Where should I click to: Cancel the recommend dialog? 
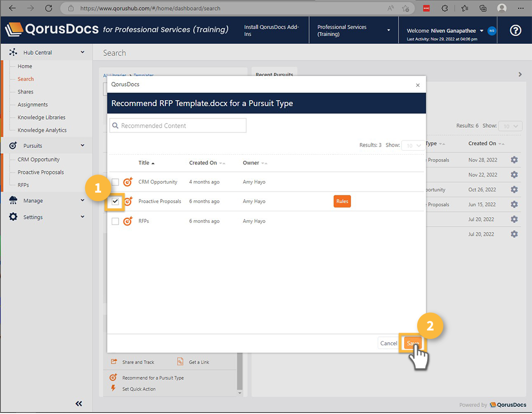click(388, 343)
